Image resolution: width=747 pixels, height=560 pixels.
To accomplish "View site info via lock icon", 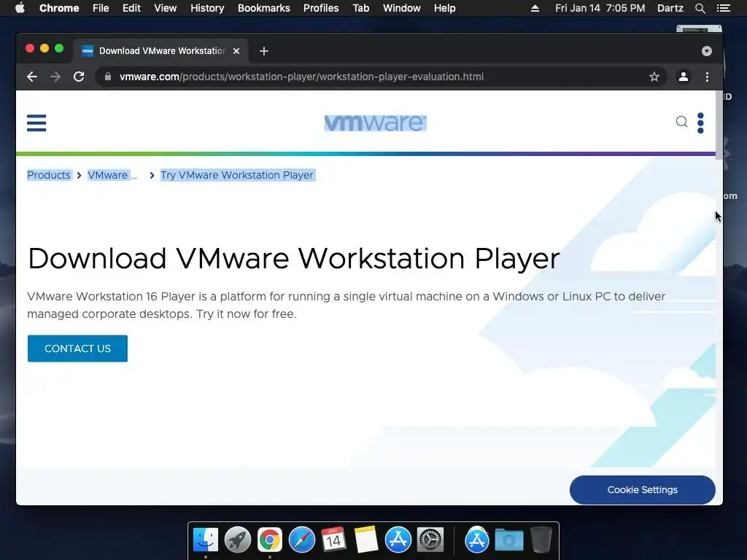I will (108, 77).
